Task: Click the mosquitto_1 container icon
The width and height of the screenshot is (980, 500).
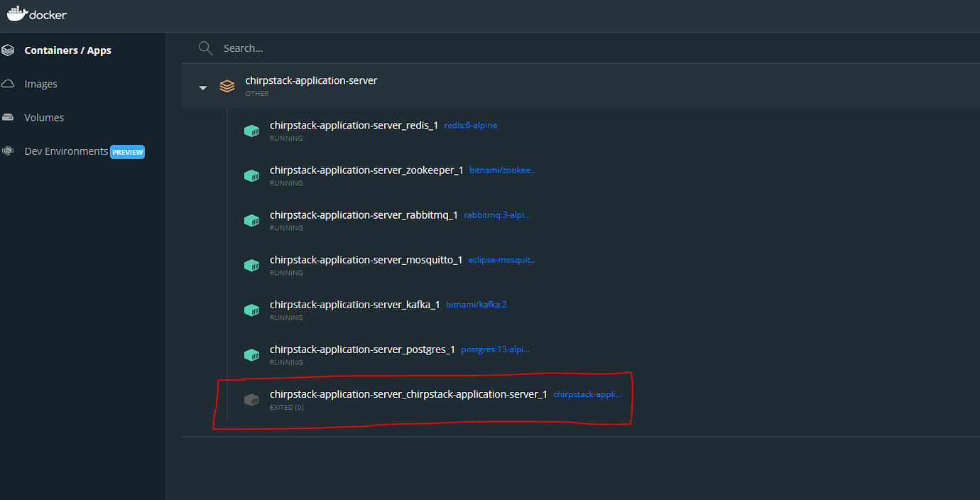Action: [x=251, y=265]
